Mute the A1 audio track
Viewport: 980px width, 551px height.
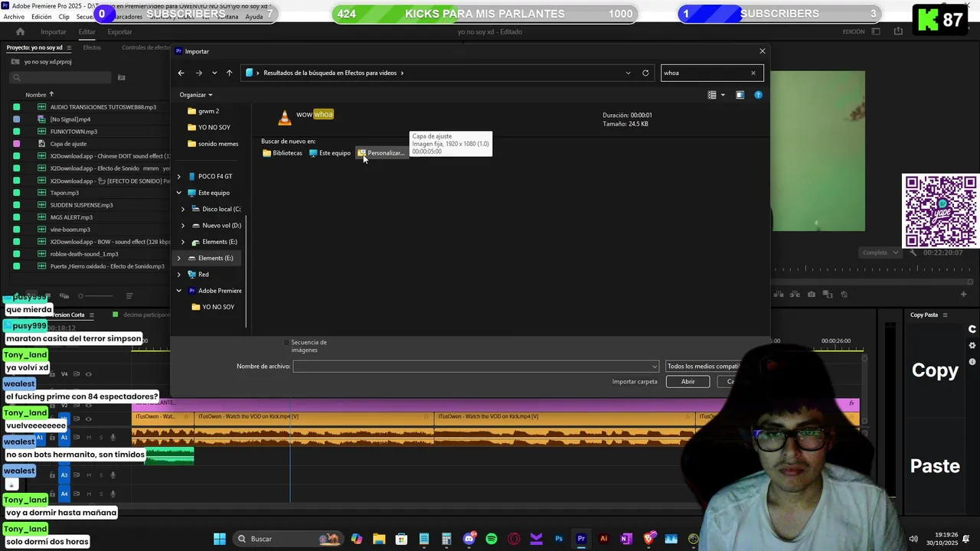[x=88, y=437]
